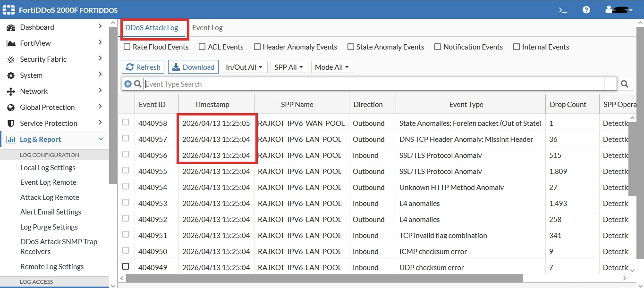Enable ACL Events filter

202,47
